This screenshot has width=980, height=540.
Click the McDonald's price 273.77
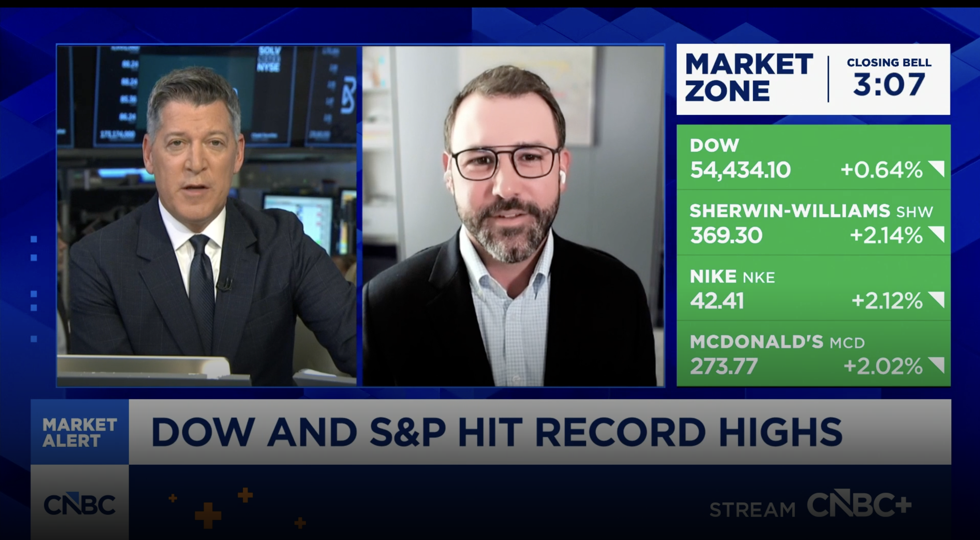click(724, 366)
